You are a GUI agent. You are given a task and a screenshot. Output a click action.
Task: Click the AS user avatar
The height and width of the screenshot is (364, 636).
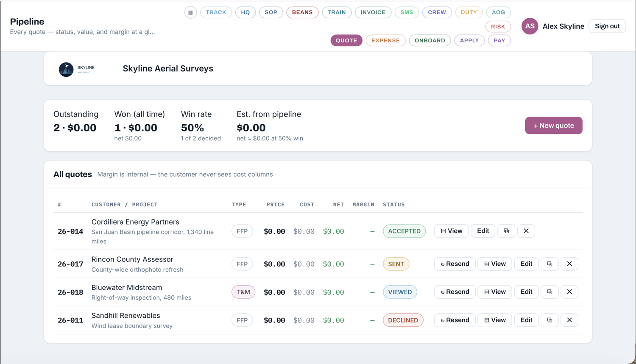[530, 26]
